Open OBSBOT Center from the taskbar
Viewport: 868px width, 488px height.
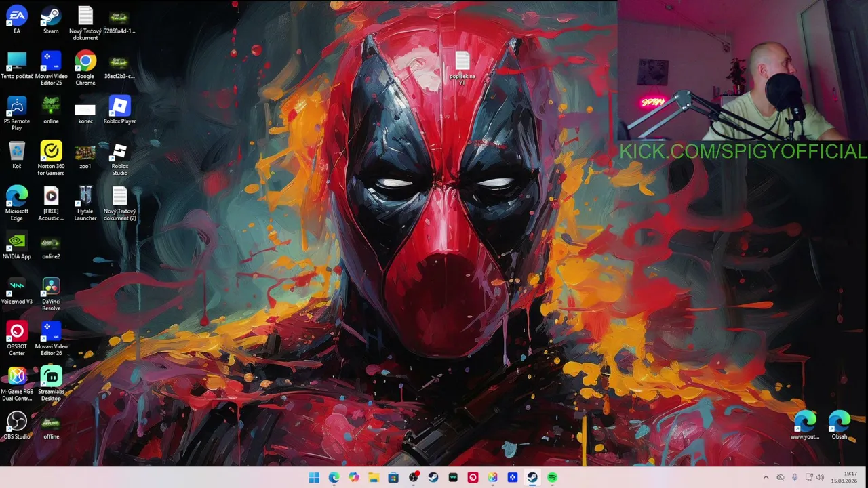coord(473,478)
